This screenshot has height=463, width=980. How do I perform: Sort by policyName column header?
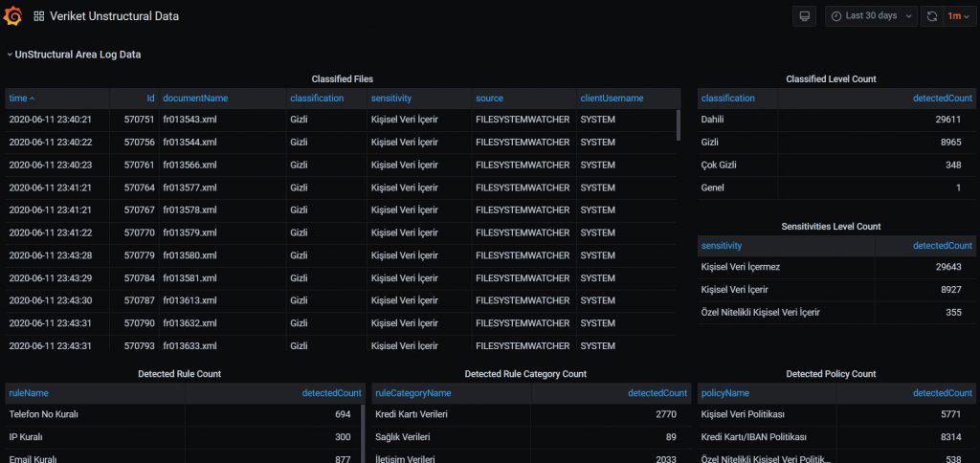point(725,393)
